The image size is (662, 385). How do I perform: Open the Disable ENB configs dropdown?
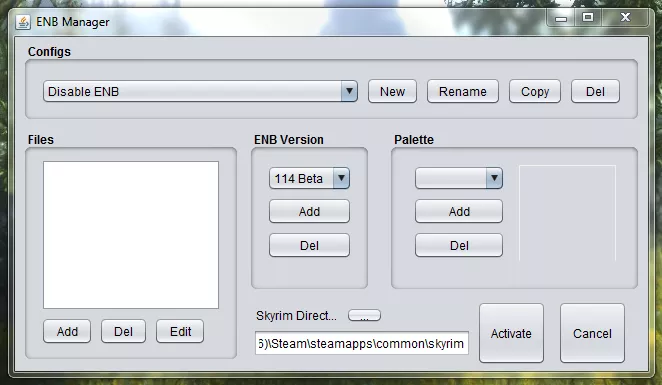[x=200, y=91]
